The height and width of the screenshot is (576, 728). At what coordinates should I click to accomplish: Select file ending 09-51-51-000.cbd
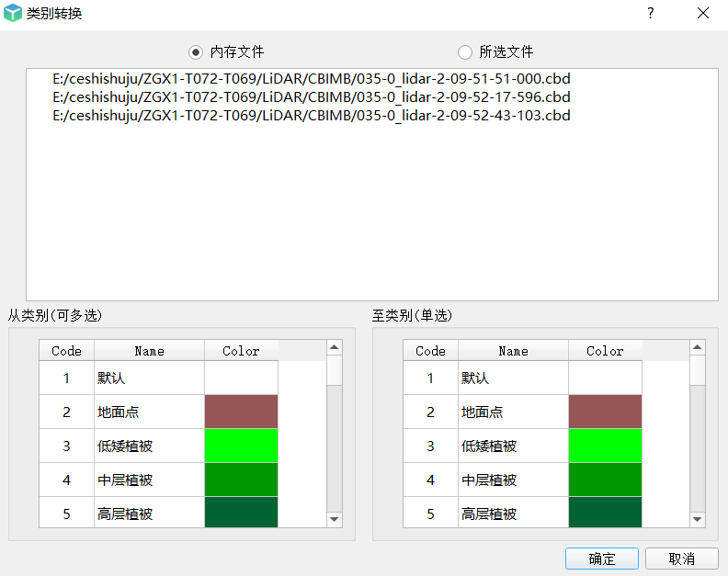coord(311,79)
